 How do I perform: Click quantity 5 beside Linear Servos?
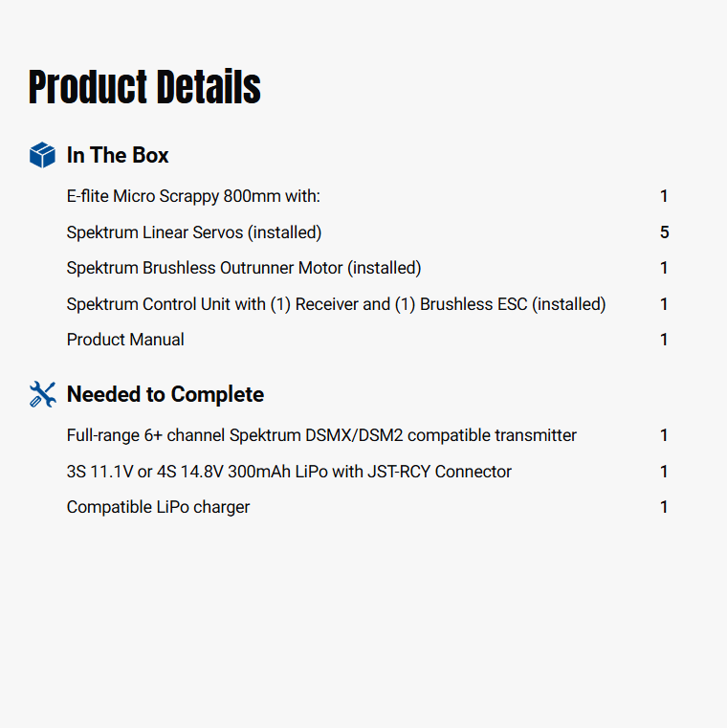(664, 232)
